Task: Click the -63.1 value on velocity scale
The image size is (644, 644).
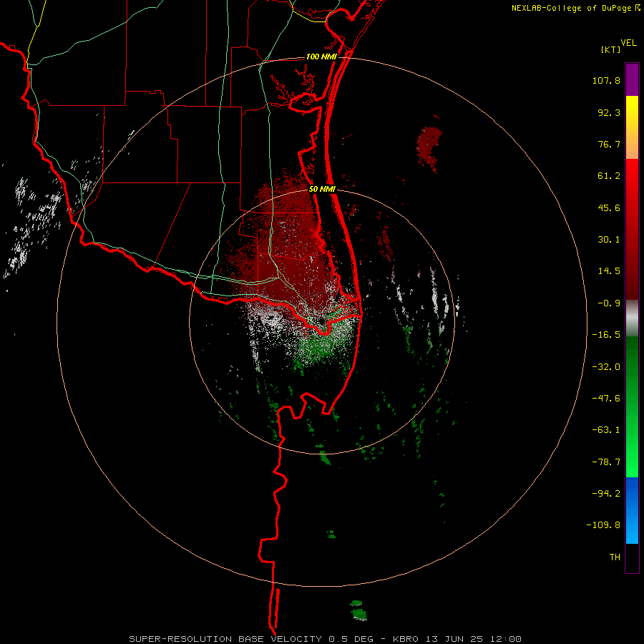Action: coord(606,430)
